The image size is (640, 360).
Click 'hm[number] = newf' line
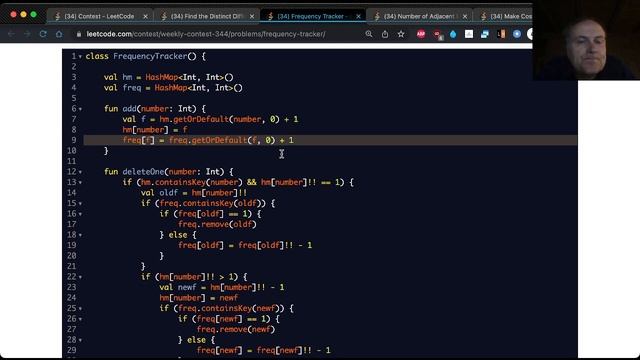(199, 298)
